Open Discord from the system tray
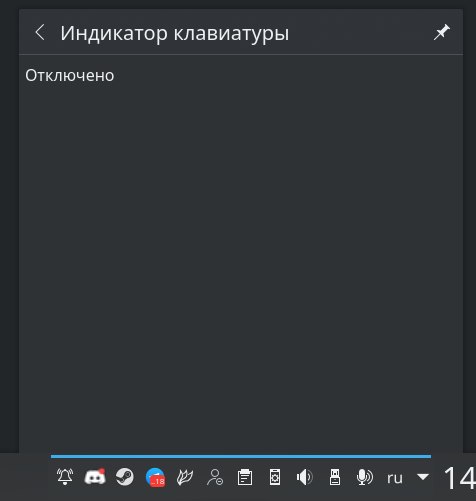The height and width of the screenshot is (501, 476). [x=95, y=477]
